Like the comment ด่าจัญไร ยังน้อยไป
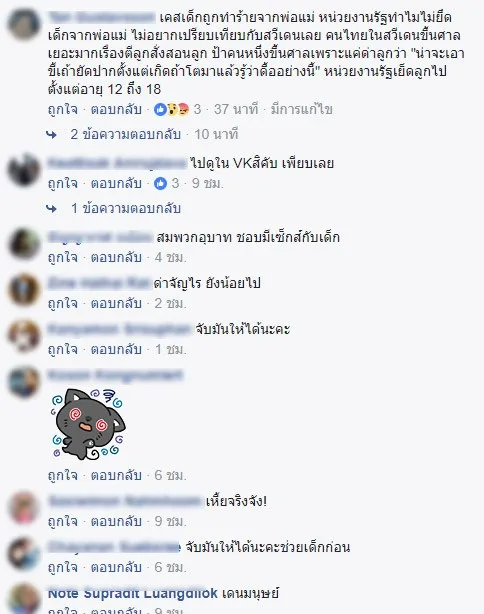This screenshot has height=614, width=484. point(63,303)
